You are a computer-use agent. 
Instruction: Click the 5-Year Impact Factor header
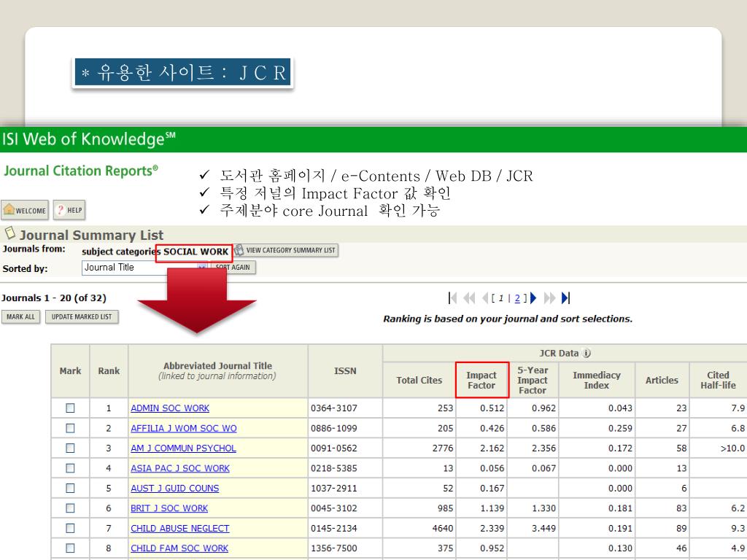tap(533, 380)
